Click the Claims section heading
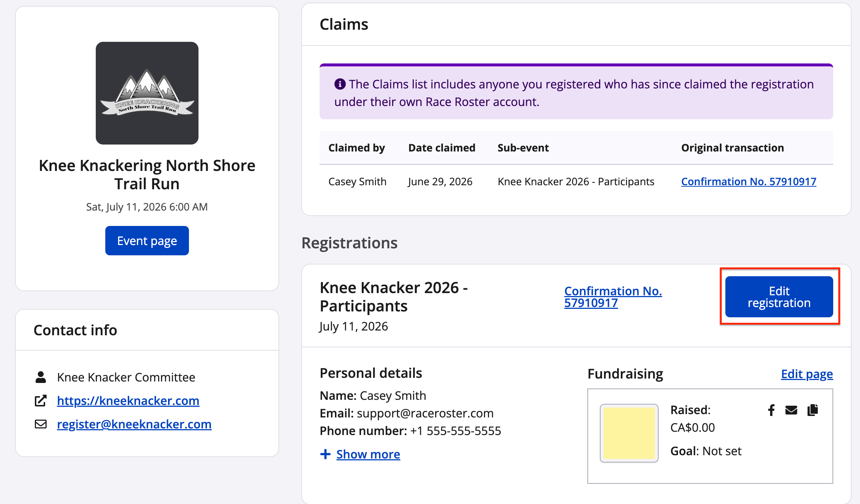Screen dimensions: 860x504 [x=344, y=24]
